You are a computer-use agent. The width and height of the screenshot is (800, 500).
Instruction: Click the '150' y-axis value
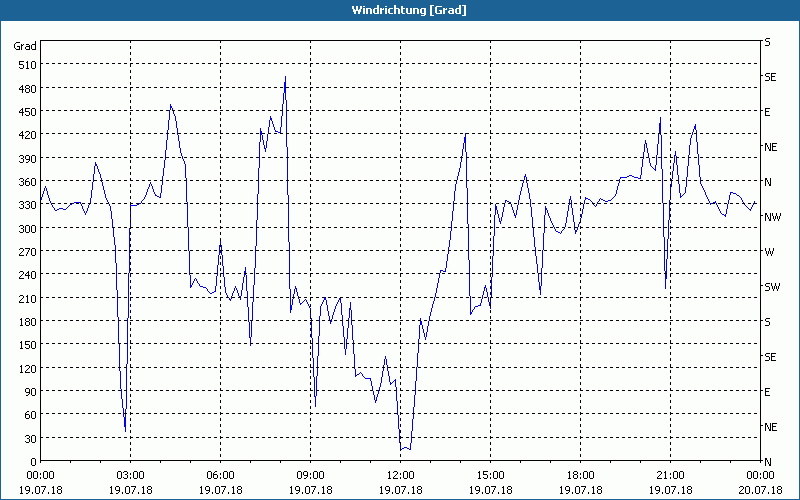[x=28, y=345]
